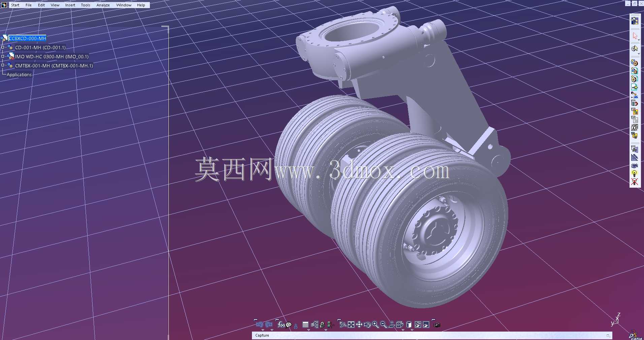Expand the IMO WD-HC 0300-MH node
The height and width of the screenshot is (340, 644).
pos(3,56)
